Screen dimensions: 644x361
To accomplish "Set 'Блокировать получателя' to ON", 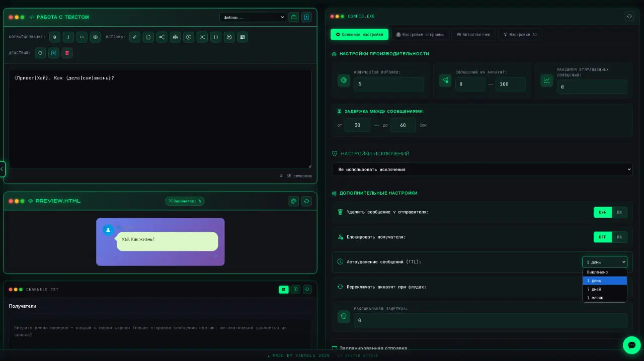I will click(x=619, y=237).
